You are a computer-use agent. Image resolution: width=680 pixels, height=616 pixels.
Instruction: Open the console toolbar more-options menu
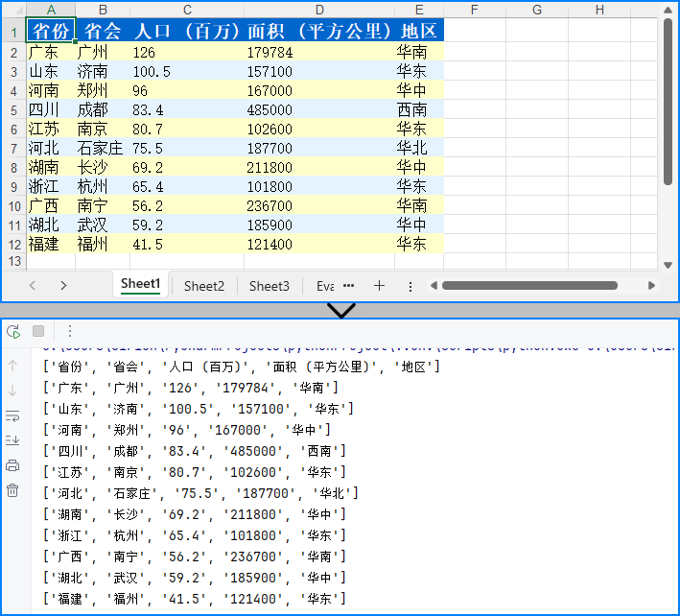coord(70,331)
